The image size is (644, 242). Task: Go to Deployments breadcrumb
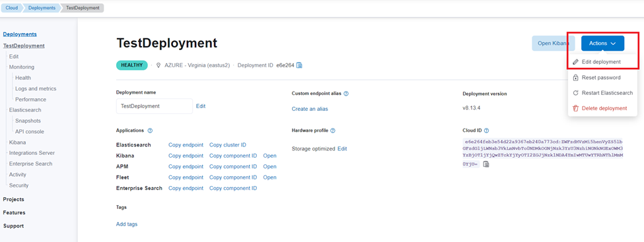(x=42, y=8)
